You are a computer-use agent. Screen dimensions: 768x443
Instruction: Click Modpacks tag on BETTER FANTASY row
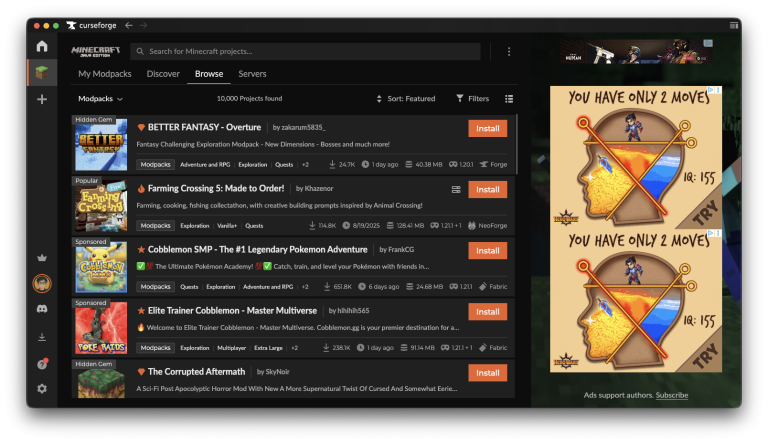(x=155, y=165)
